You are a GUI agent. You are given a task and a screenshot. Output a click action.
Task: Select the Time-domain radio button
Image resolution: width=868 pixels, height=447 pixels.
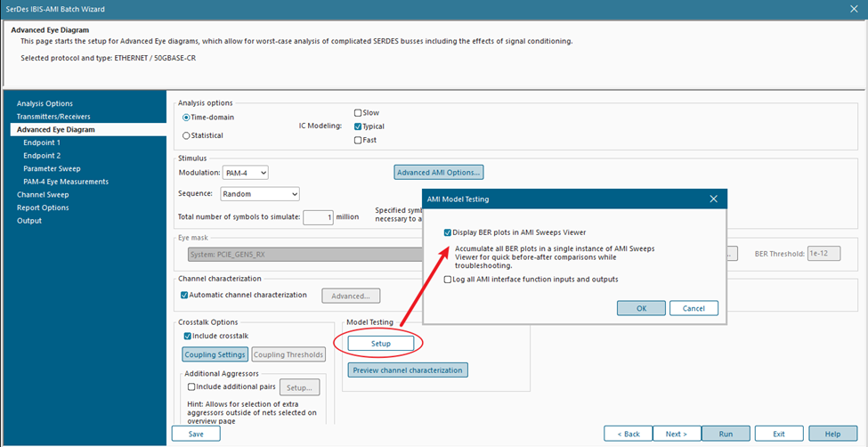point(186,117)
